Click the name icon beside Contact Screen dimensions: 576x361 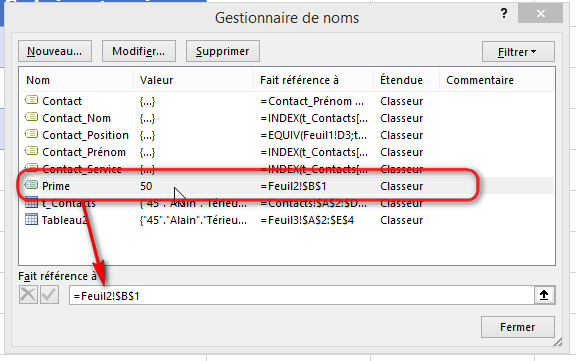point(31,100)
